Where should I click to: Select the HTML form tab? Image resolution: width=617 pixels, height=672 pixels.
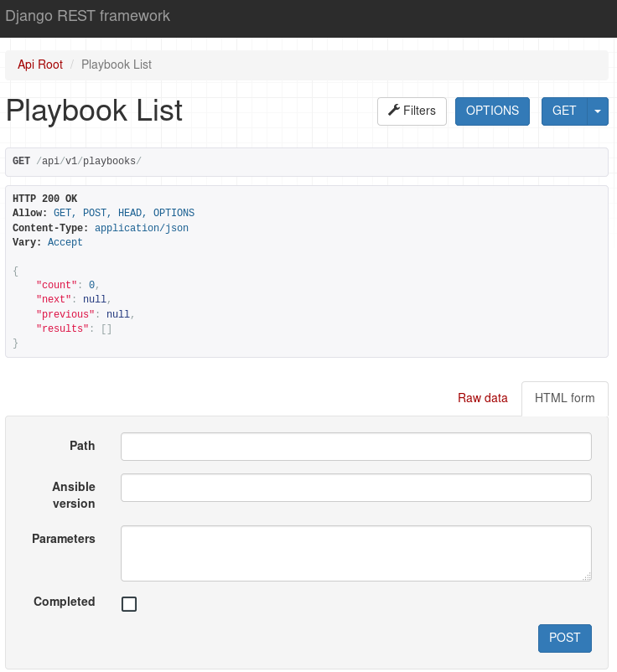click(x=565, y=398)
